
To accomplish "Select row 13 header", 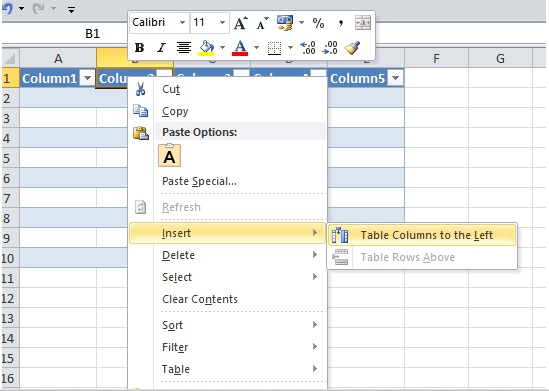I will [10, 319].
